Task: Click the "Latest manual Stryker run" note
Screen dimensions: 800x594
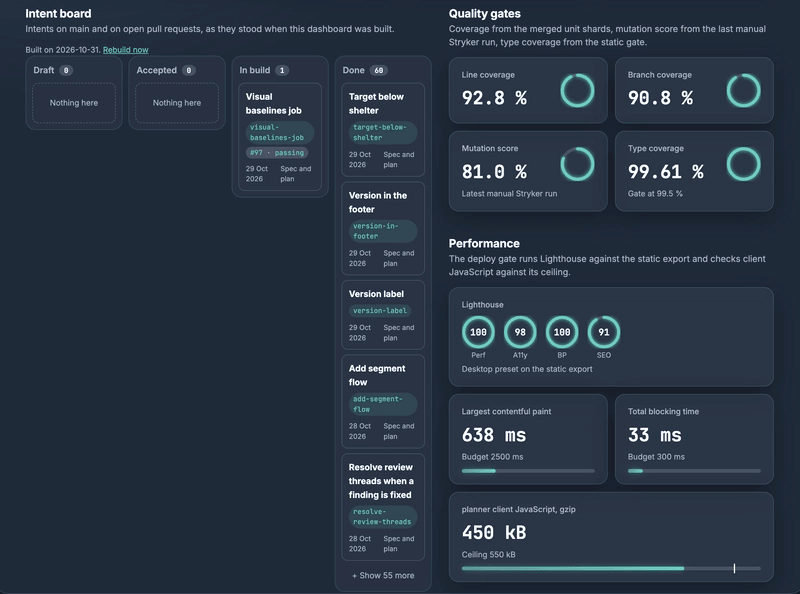Action: point(509,194)
